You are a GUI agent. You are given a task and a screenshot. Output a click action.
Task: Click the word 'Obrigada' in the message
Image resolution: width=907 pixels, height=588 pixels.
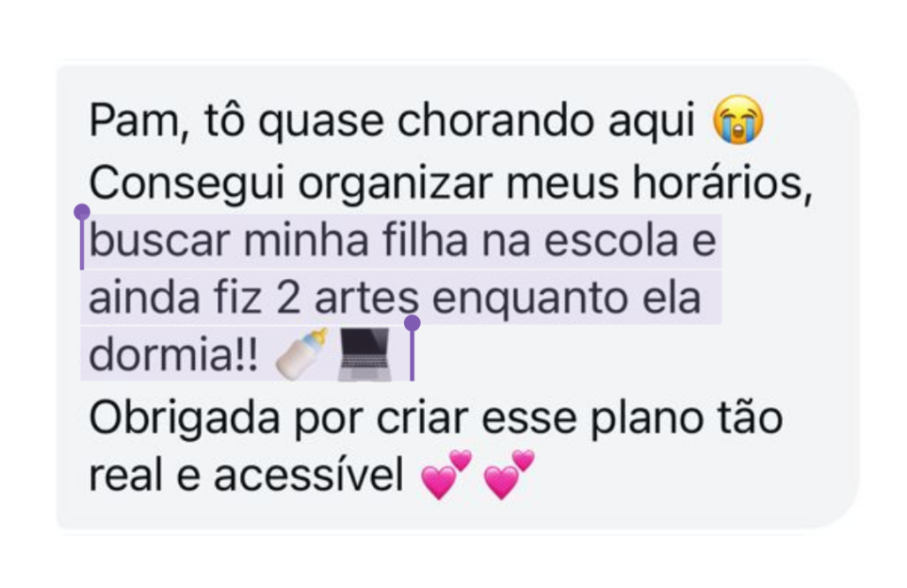coord(184,419)
